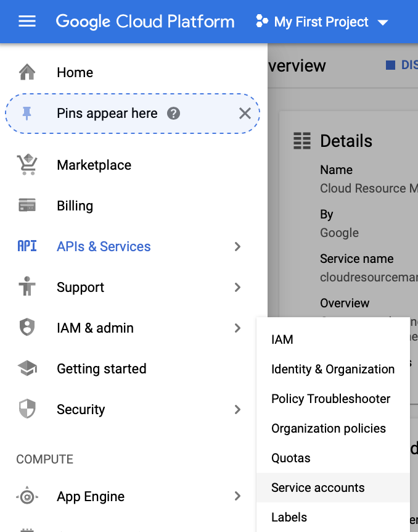This screenshot has width=418, height=532.
Task: Open the My First Project dropdown arrow
Action: click(383, 23)
